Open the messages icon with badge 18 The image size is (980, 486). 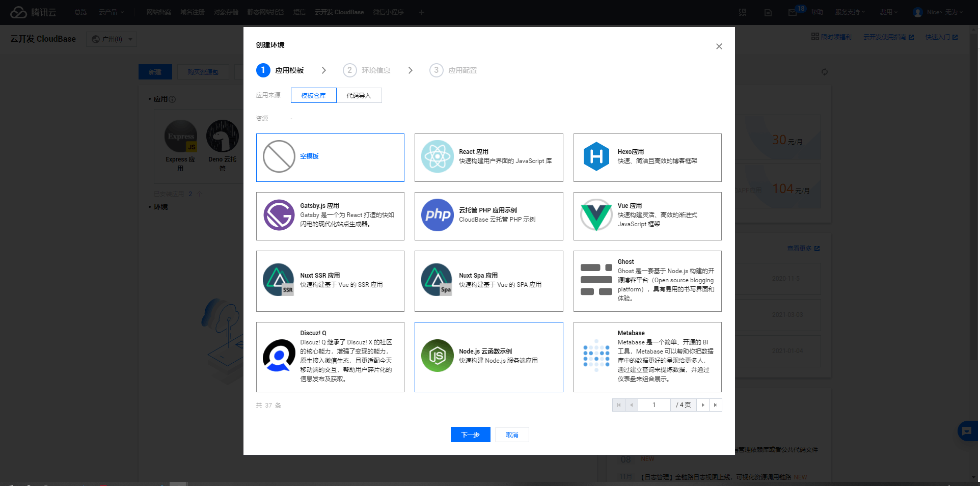click(x=793, y=12)
